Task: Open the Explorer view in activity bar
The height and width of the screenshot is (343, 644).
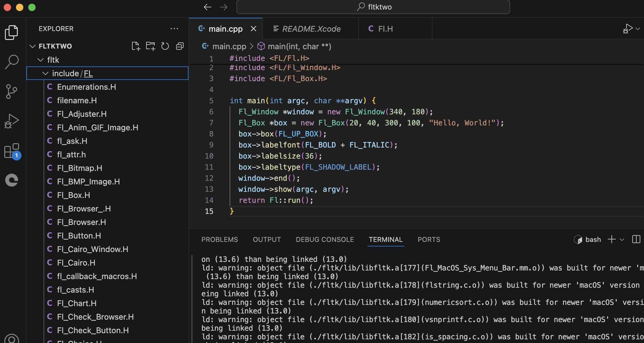Action: pyautogui.click(x=12, y=33)
